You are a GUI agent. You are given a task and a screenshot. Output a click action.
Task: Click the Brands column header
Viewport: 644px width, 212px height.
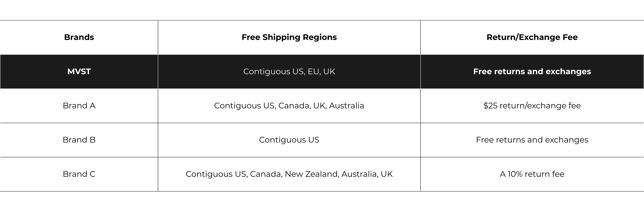[79, 37]
